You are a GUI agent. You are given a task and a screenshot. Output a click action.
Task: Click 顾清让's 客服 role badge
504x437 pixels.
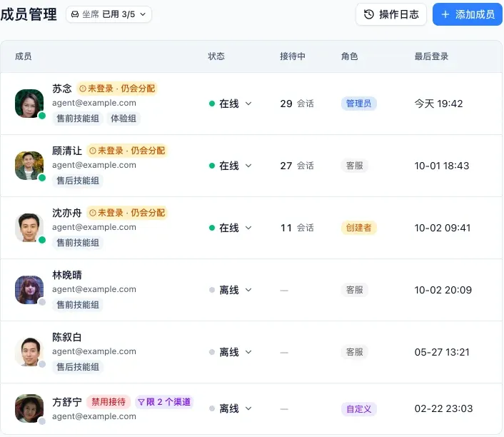tap(355, 166)
